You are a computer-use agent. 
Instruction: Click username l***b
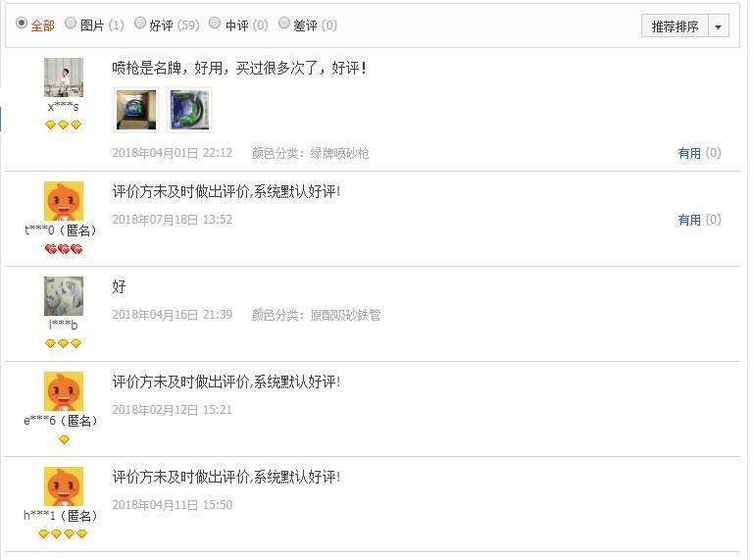click(64, 326)
